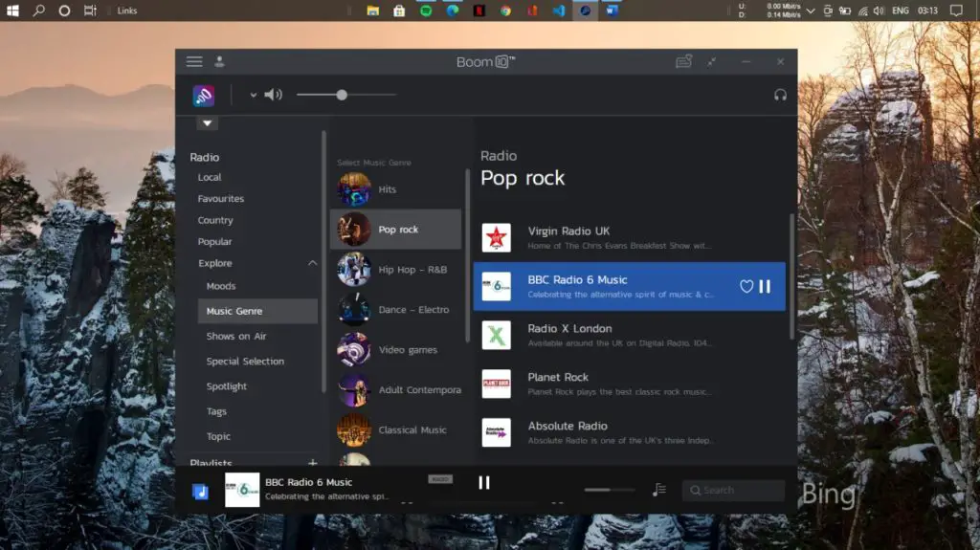Play Virgin Radio UK station

[x=629, y=237]
